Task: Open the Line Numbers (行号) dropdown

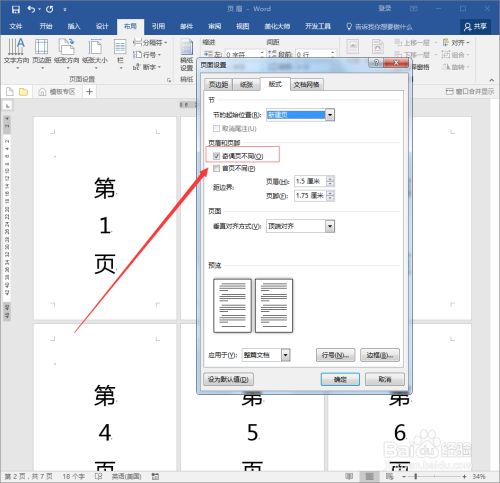Action: (147, 55)
